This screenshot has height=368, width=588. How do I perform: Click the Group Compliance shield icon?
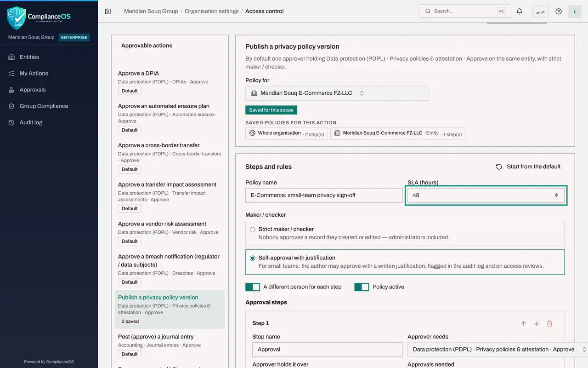pyautogui.click(x=11, y=106)
